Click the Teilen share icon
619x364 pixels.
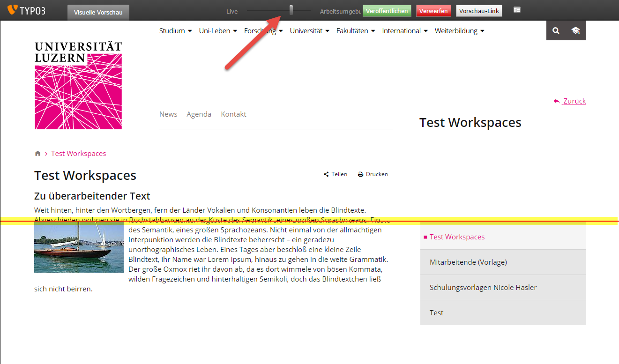pyautogui.click(x=326, y=174)
